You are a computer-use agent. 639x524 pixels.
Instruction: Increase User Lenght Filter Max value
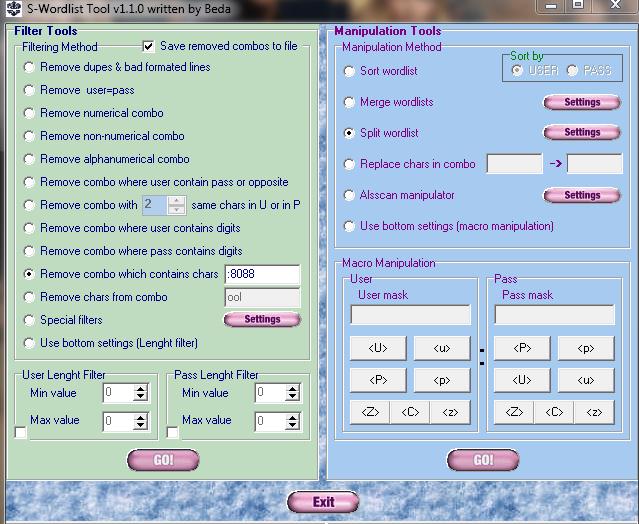[x=141, y=418]
